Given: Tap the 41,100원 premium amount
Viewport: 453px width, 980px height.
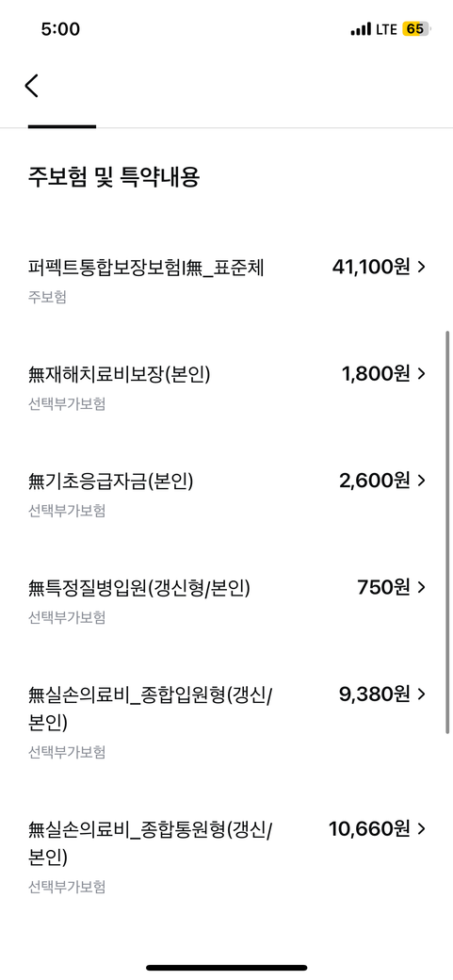Looking at the screenshot, I should (x=371, y=268).
